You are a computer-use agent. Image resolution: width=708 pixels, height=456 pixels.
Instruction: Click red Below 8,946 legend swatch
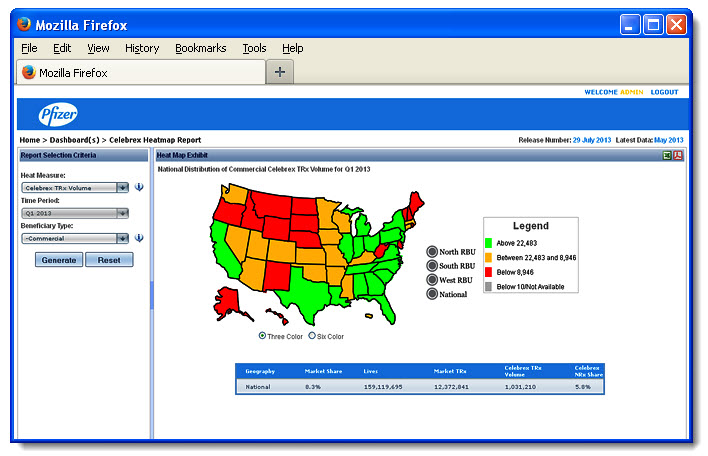tap(488, 272)
